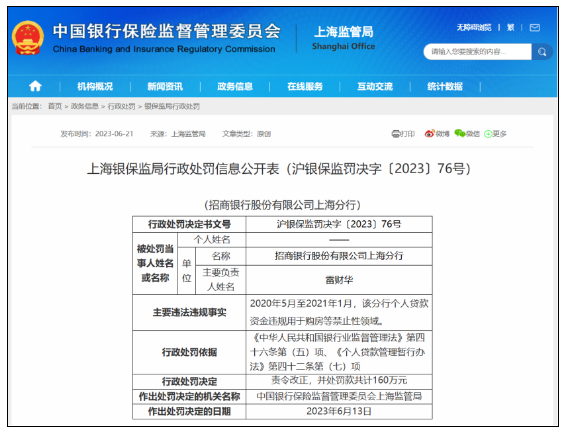Click table cell 沪银保监罚决字〔2023〕76号
This screenshot has height=433, width=564.
tap(339, 224)
